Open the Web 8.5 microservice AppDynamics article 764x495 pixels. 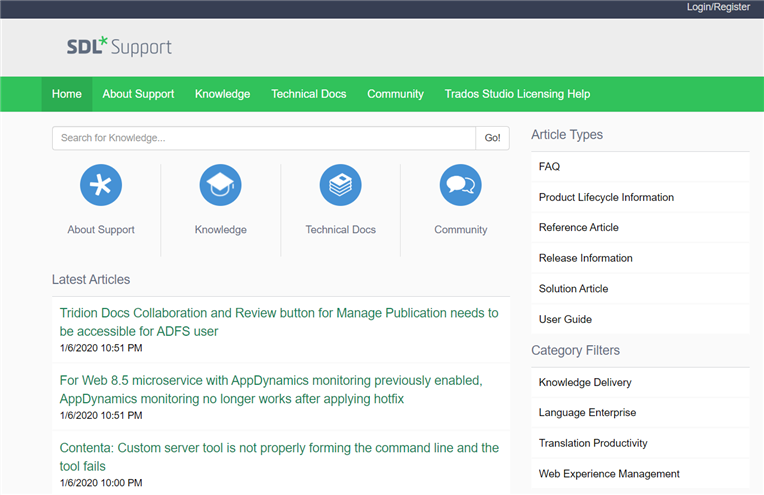point(271,389)
